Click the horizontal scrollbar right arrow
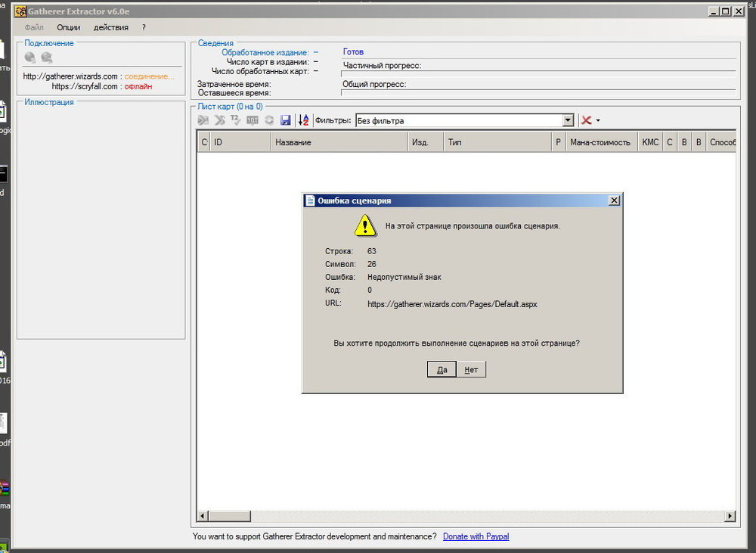 [730, 516]
